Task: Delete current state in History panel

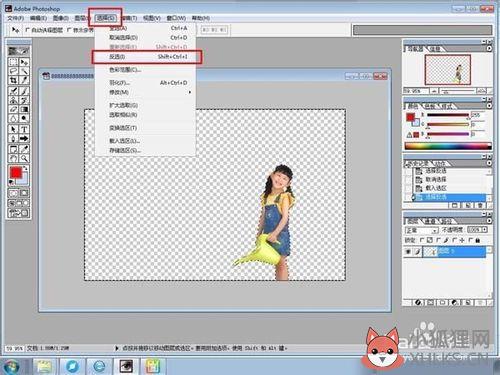Action: coord(480,205)
